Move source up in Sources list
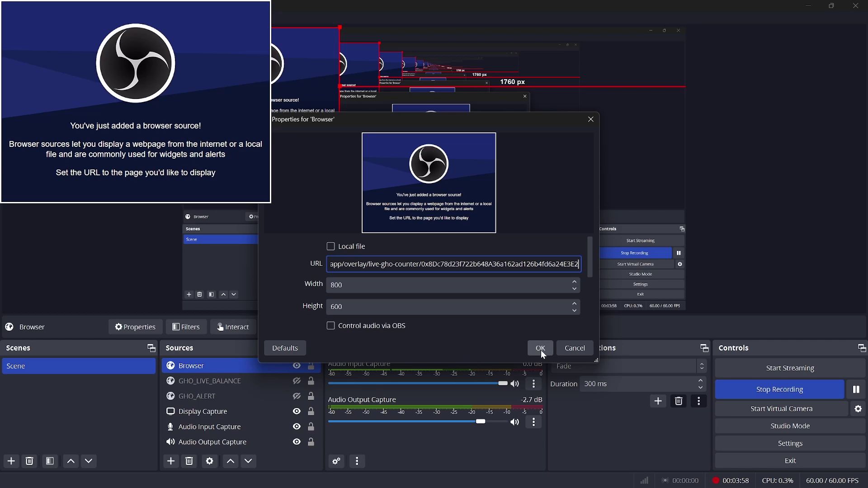Viewport: 868px width, 488px height. tap(231, 461)
